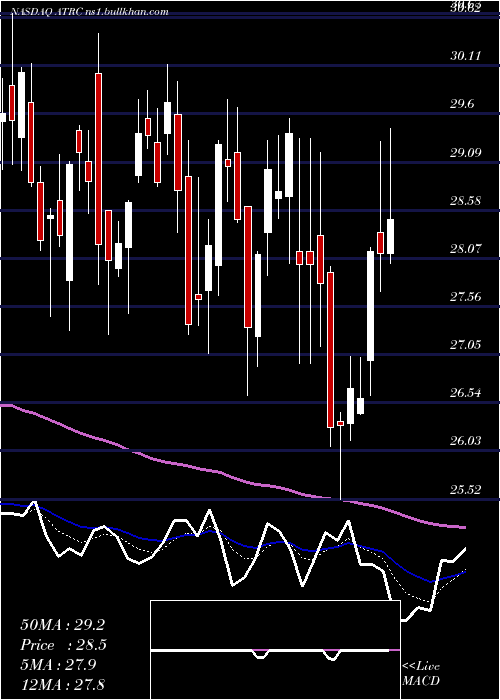Click the 50MA : 29.2 readout

tap(63, 625)
